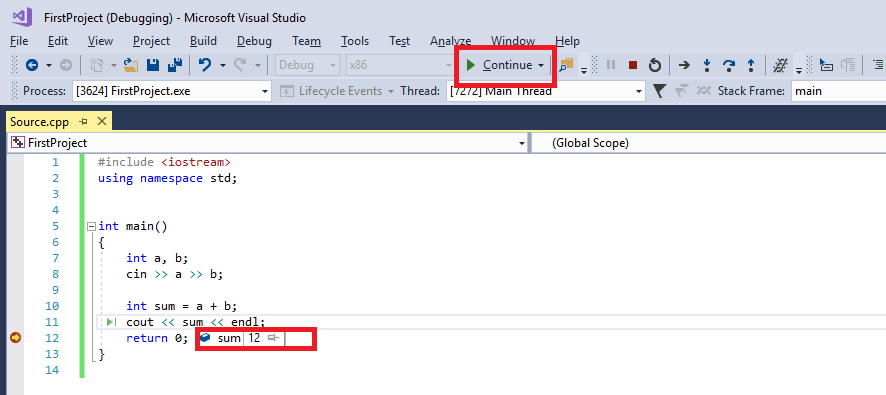Open the Main Thread combo box
The image size is (886, 395).
point(546,91)
